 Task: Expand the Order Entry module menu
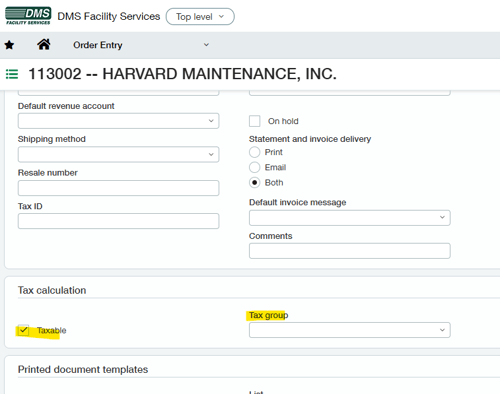[x=141, y=45]
